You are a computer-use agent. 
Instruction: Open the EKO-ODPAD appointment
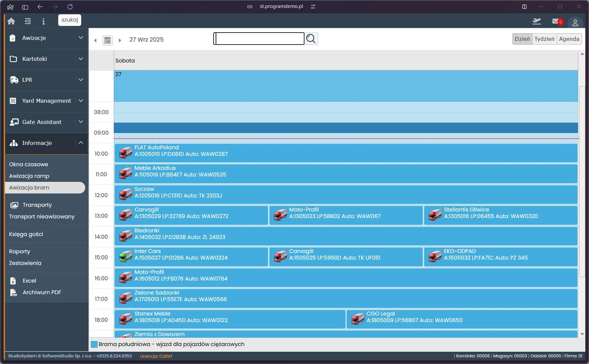point(500,257)
